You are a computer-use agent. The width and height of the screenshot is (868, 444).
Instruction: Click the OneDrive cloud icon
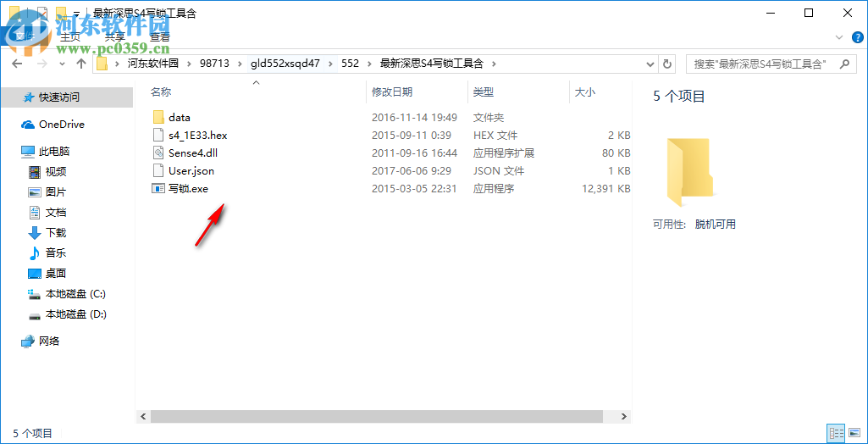tap(28, 125)
